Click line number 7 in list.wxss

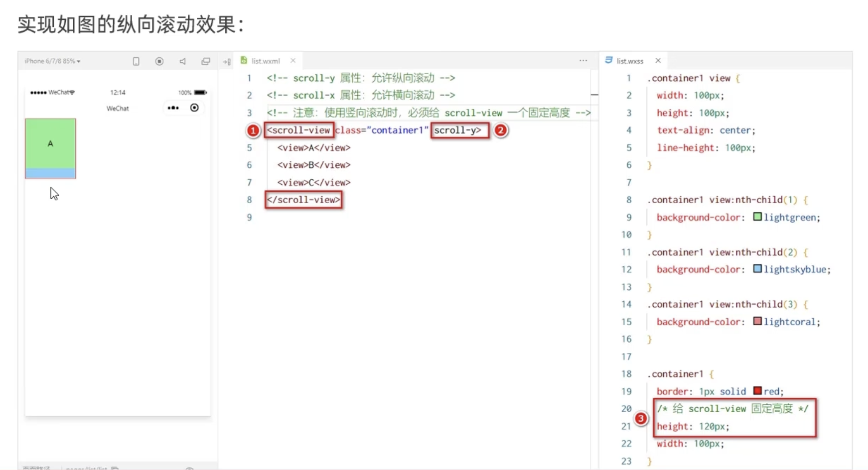(629, 183)
